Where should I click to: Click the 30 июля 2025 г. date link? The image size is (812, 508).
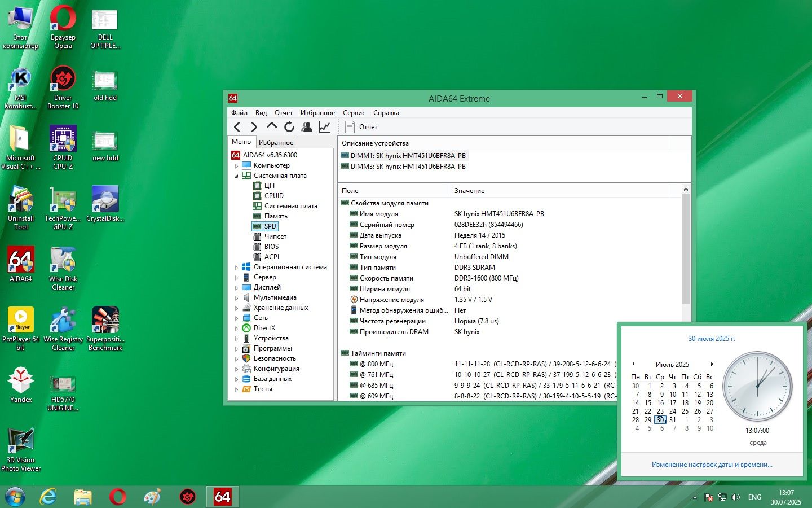[712, 339]
